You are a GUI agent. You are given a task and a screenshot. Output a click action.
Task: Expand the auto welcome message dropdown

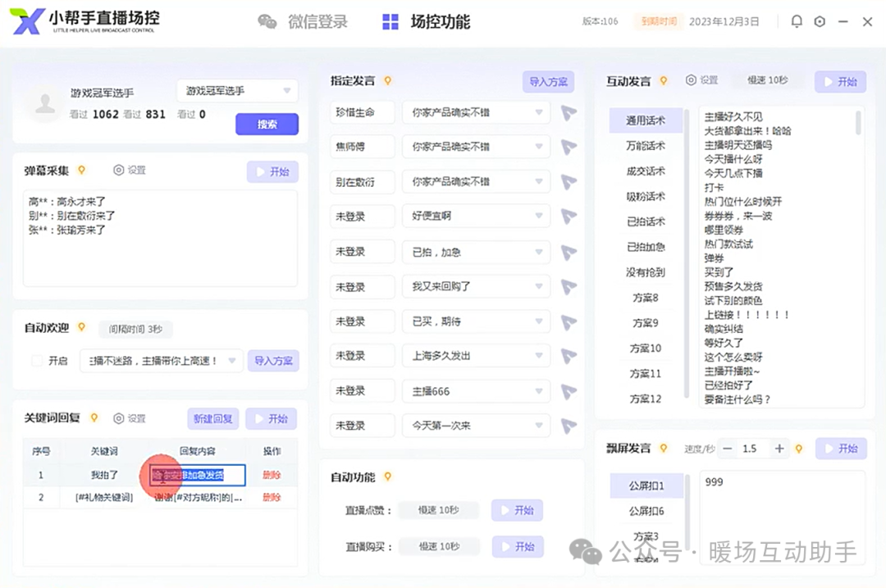tap(231, 361)
